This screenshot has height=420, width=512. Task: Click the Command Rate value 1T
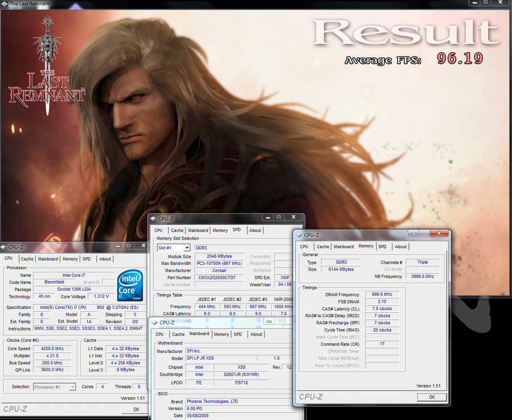point(382,344)
